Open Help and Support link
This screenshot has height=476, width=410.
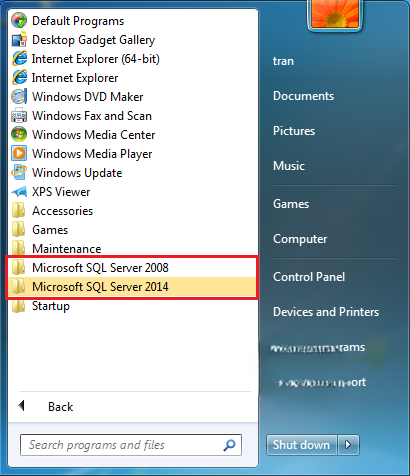pyautogui.click(x=321, y=382)
